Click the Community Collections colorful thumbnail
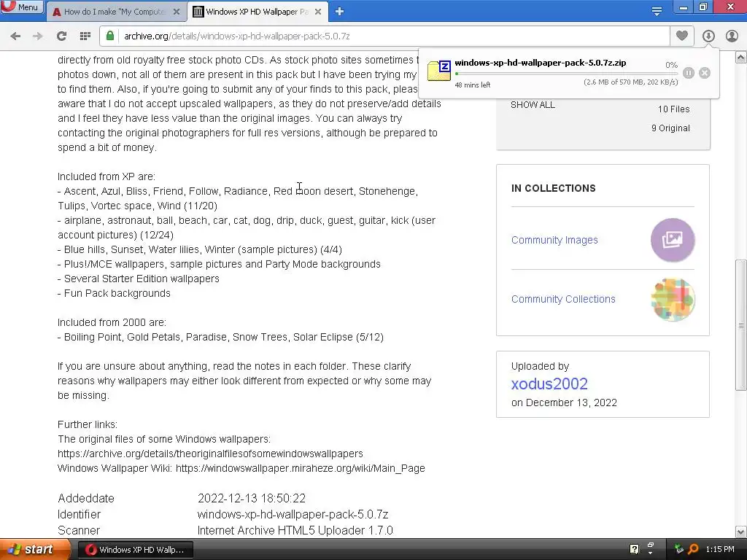Image resolution: width=747 pixels, height=560 pixels. pos(673,300)
